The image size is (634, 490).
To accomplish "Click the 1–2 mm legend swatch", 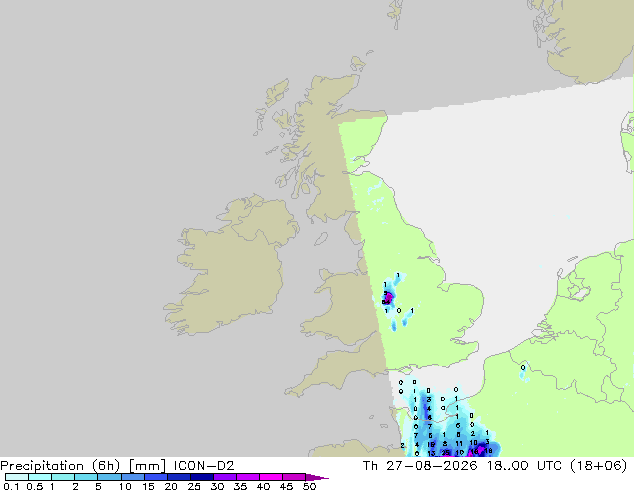I will pyautogui.click(x=63, y=477).
